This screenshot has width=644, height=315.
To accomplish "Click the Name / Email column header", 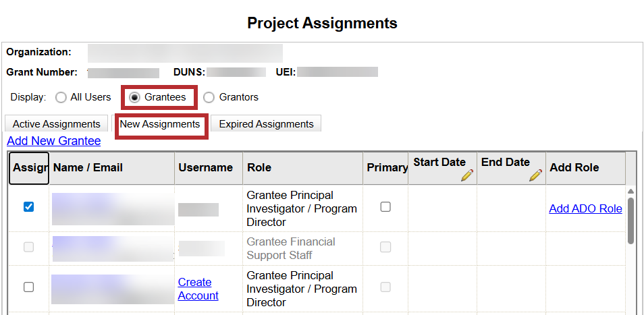I will (88, 167).
